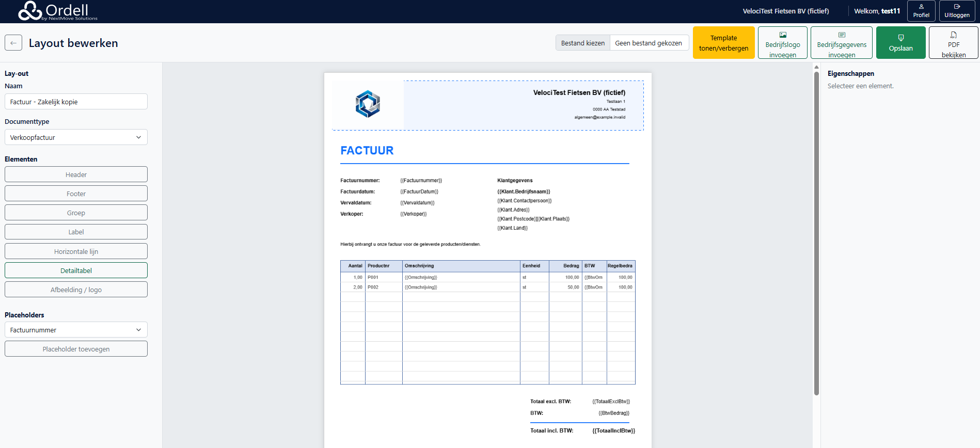
Task: Select the {{TotaalExclBtw}} placeholder
Action: pos(611,402)
